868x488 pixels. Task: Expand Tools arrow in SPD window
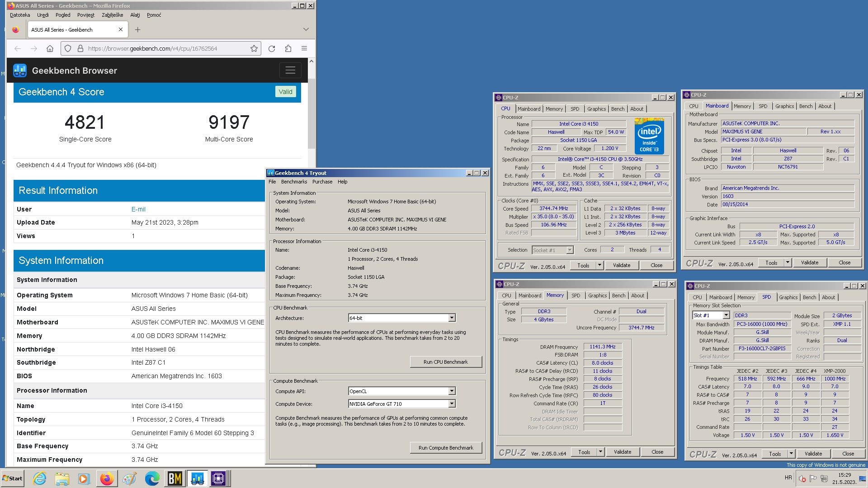coord(792,454)
